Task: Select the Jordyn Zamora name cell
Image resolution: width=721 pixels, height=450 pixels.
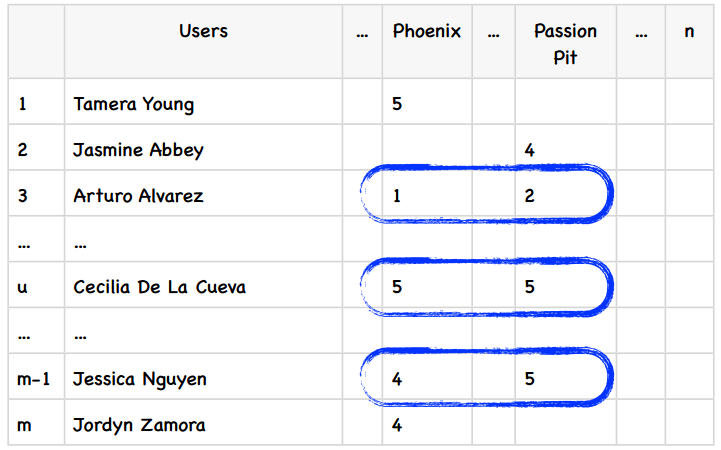Action: pyautogui.click(x=139, y=425)
